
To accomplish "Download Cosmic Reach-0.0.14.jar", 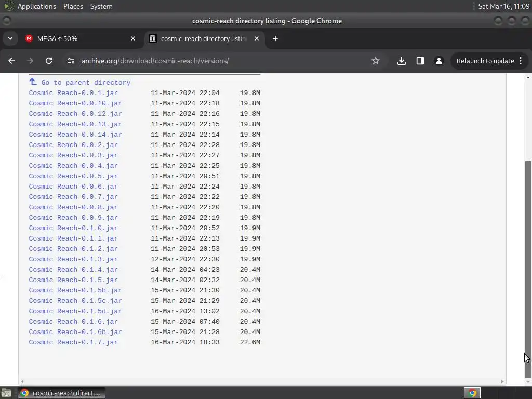I will (x=75, y=135).
